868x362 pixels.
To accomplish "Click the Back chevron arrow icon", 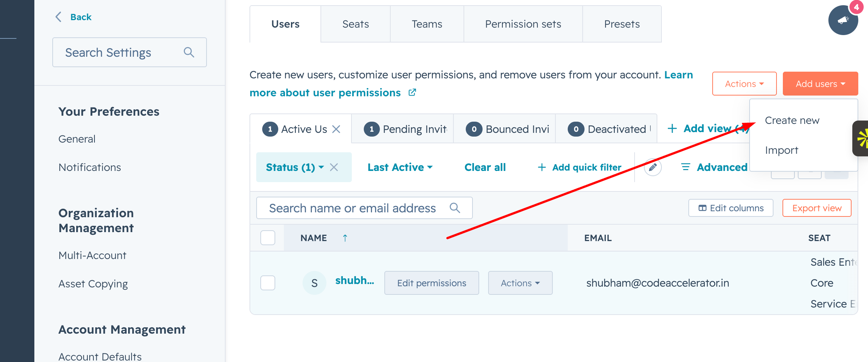I will point(59,17).
